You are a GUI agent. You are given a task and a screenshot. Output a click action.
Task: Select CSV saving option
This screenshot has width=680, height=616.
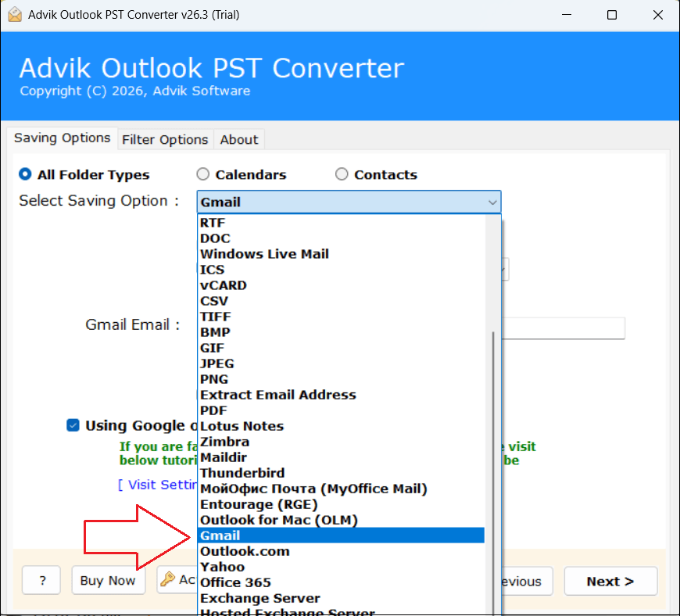tap(341, 301)
